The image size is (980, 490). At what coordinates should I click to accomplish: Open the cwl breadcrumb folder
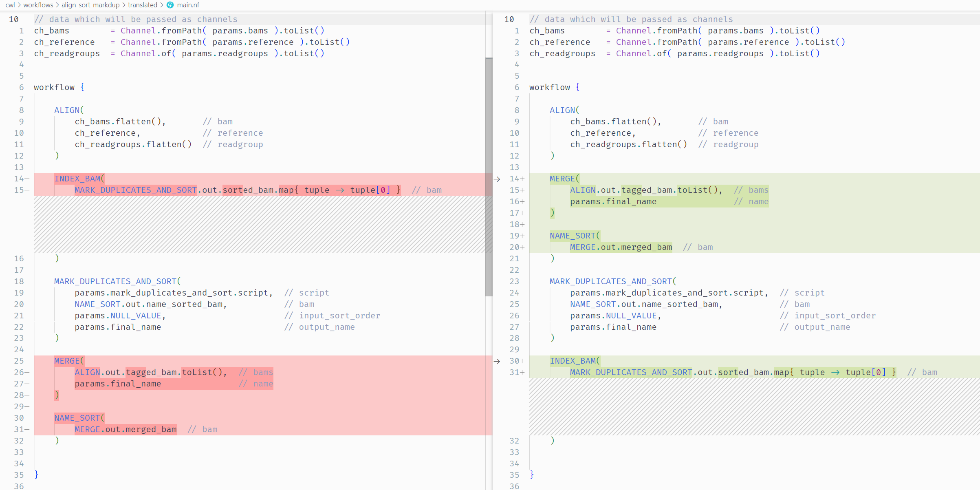10,5
